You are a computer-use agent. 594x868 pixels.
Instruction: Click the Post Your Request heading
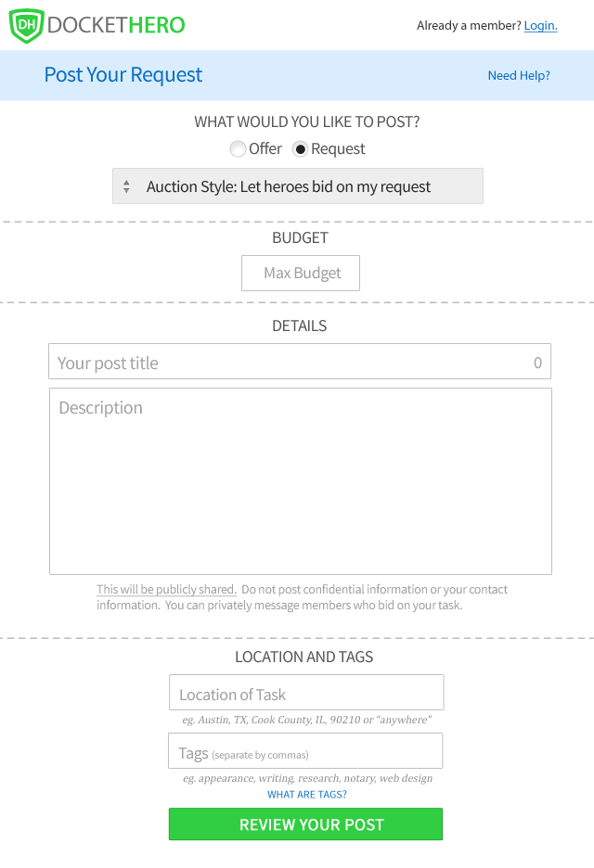pos(123,75)
